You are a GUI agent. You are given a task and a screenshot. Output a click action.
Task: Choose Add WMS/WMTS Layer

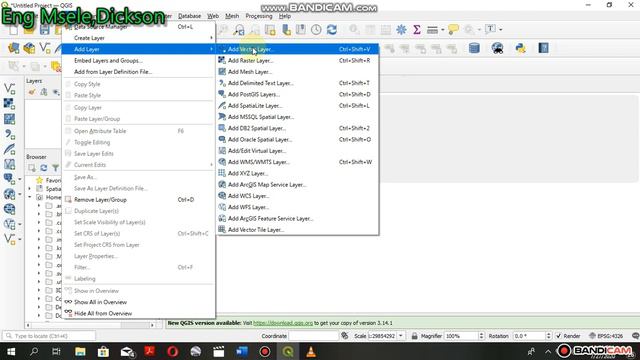pyautogui.click(x=298, y=162)
